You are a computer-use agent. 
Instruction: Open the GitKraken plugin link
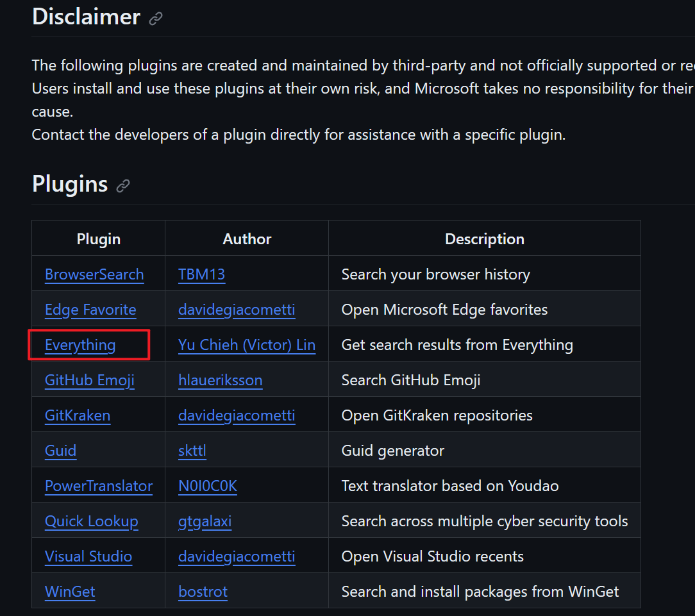[78, 415]
